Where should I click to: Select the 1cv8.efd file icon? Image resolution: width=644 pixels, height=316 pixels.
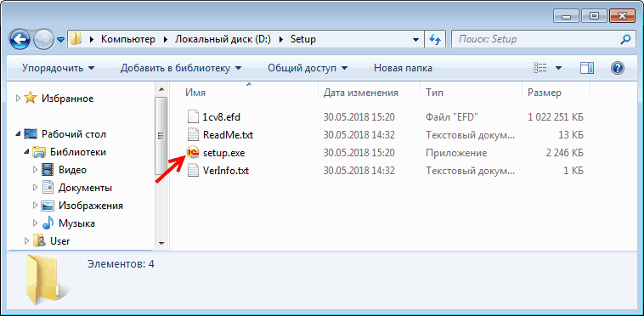coord(193,117)
